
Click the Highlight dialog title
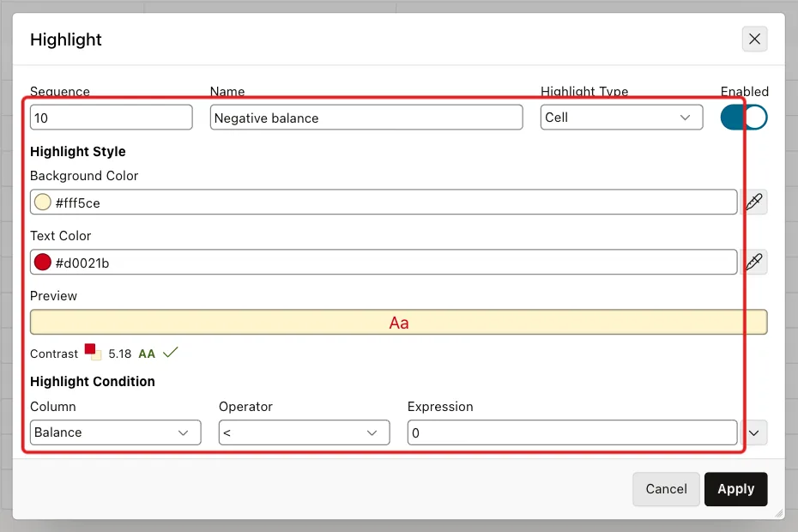point(66,39)
